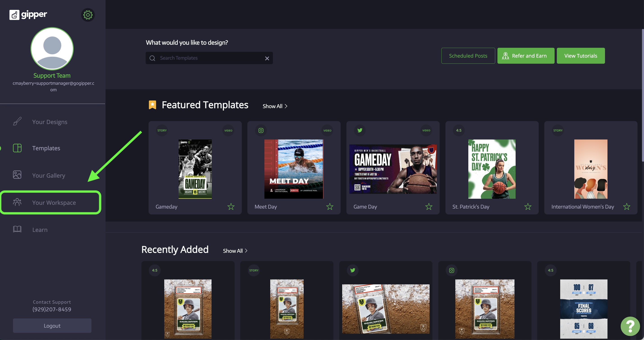Click the Your Gallery image icon
Screen dimensions: 644x340
click(17, 175)
